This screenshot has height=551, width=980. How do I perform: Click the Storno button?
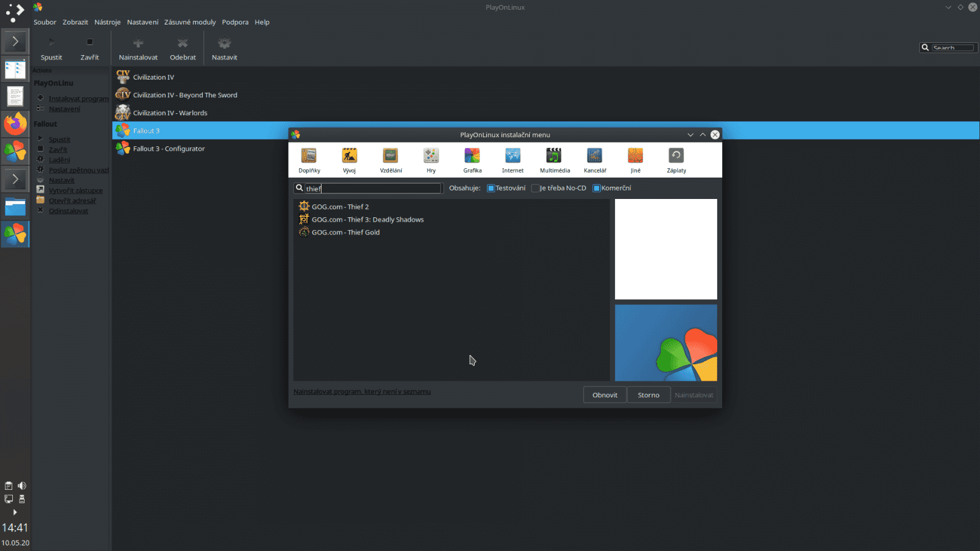click(x=648, y=394)
